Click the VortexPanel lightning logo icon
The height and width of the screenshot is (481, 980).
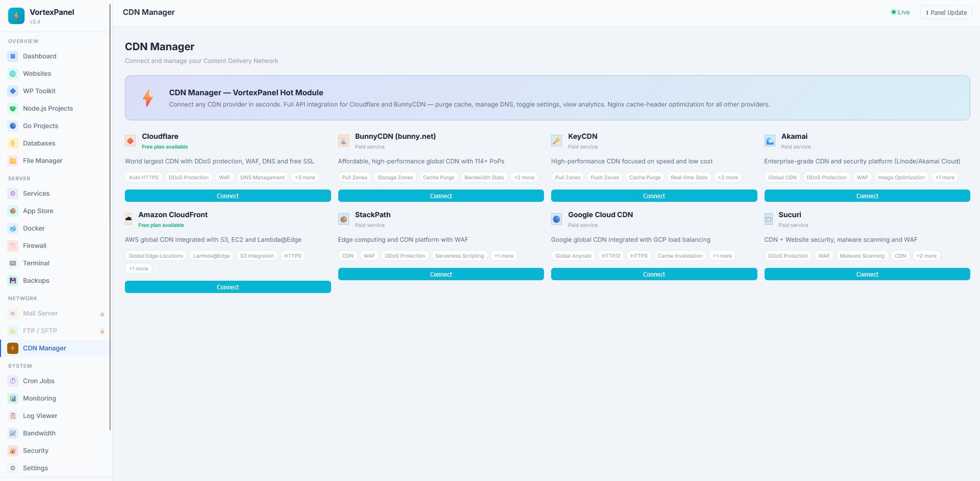(16, 16)
